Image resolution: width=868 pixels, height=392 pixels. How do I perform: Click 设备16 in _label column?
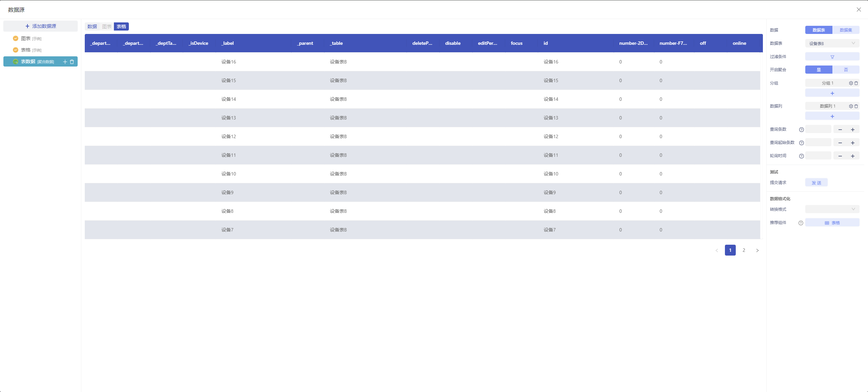(229, 62)
